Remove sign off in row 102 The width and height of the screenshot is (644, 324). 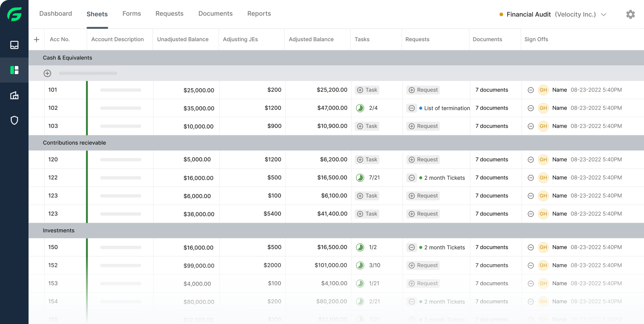pyautogui.click(x=531, y=108)
